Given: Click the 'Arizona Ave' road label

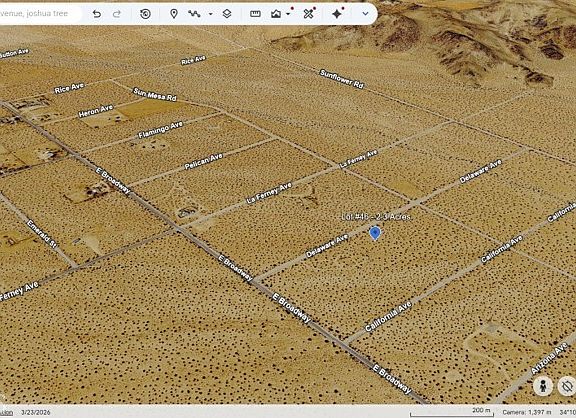Looking at the screenshot, I should [549, 358].
